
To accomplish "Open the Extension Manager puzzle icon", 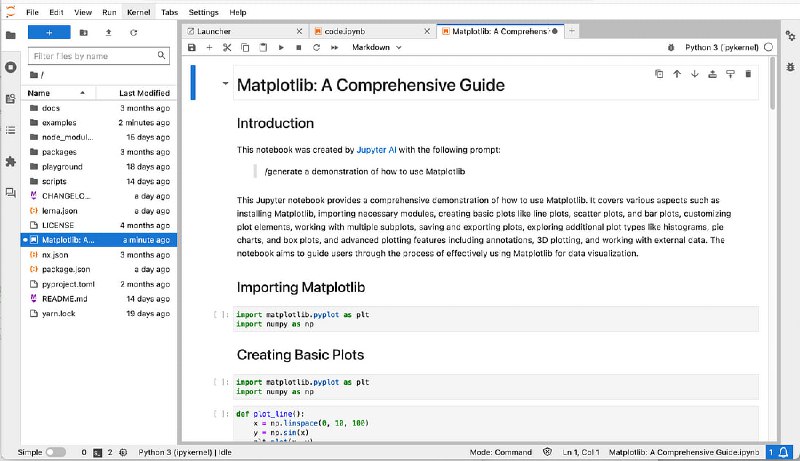I will [x=10, y=162].
